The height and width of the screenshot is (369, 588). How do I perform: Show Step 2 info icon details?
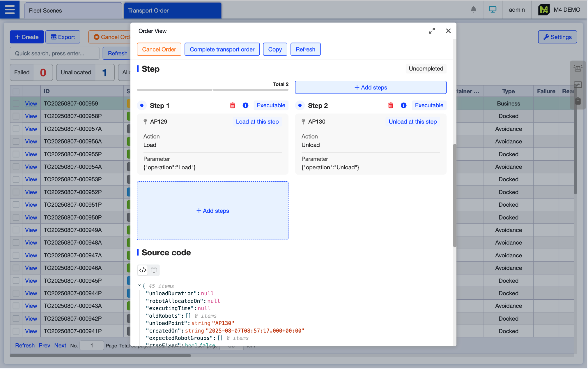click(403, 106)
